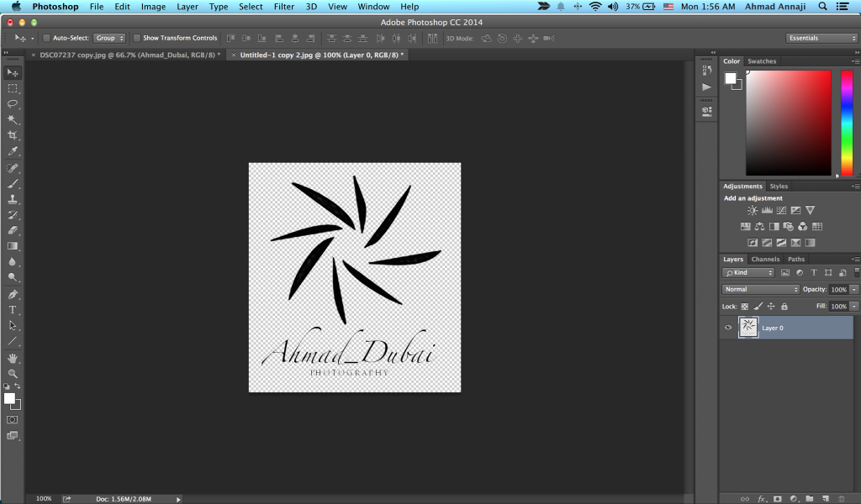The height and width of the screenshot is (504, 861).
Task: Open the Actions panel play icon
Action: click(x=706, y=87)
